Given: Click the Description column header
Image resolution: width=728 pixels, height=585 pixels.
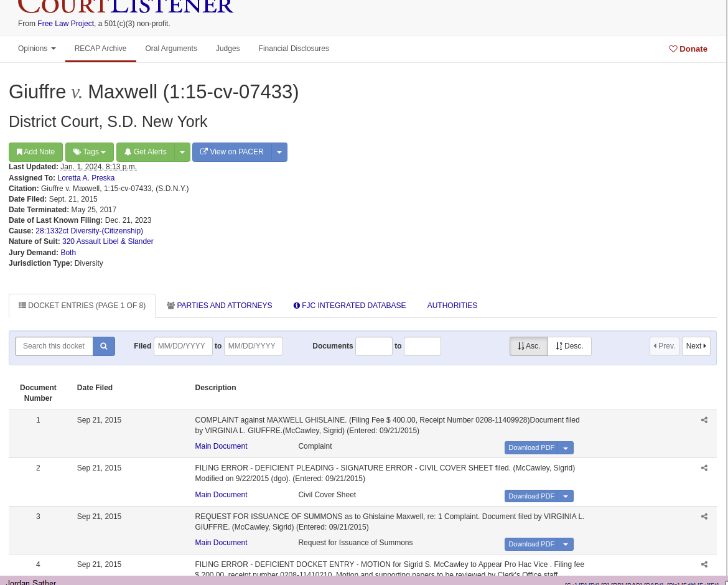Looking at the screenshot, I should (215, 388).
